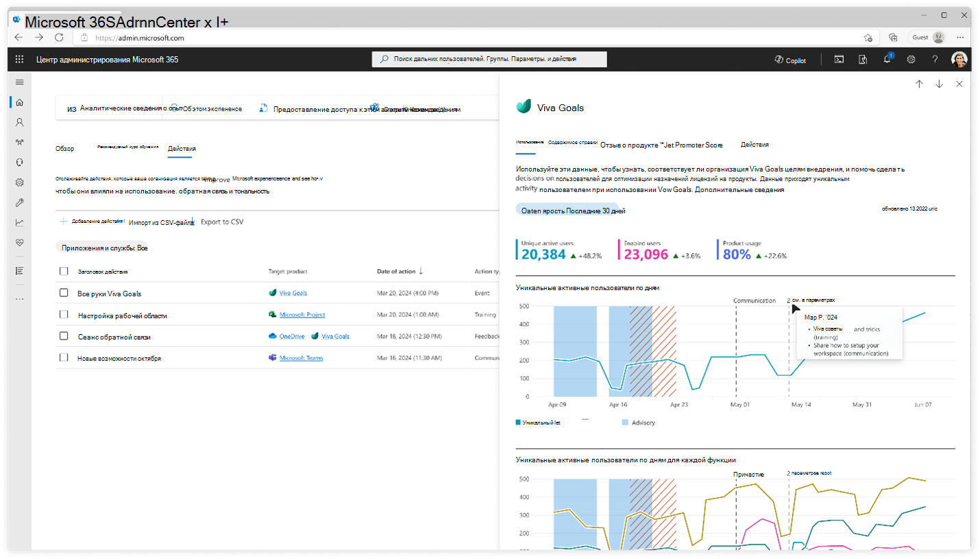The width and height of the screenshot is (980, 559).
Task: Go to Home in left sidebar
Action: tap(19, 102)
